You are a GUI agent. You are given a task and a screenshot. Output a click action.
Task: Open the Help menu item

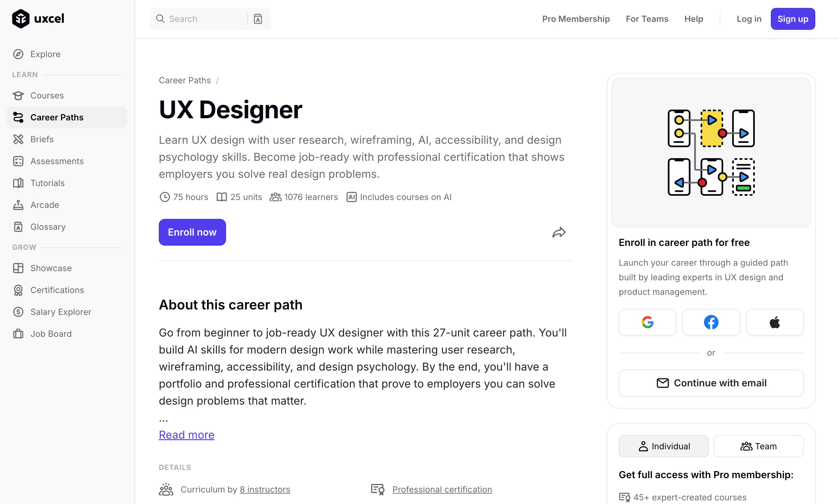coord(693,19)
